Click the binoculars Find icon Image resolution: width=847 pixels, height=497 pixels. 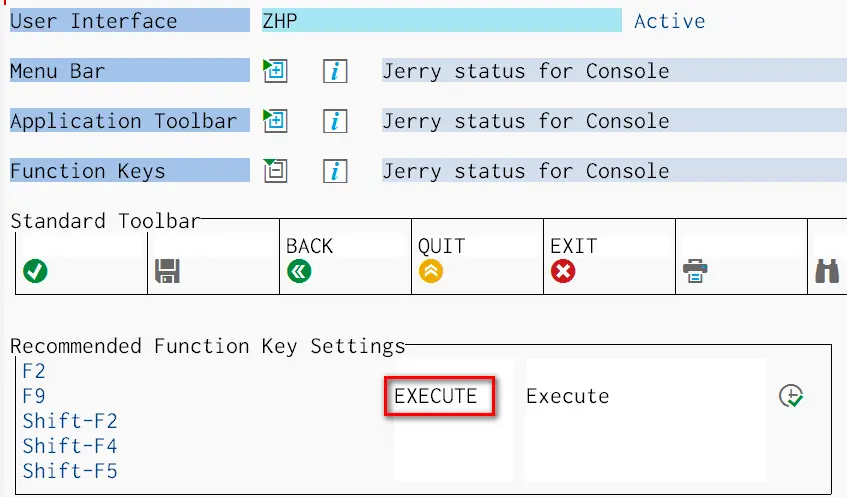click(827, 271)
